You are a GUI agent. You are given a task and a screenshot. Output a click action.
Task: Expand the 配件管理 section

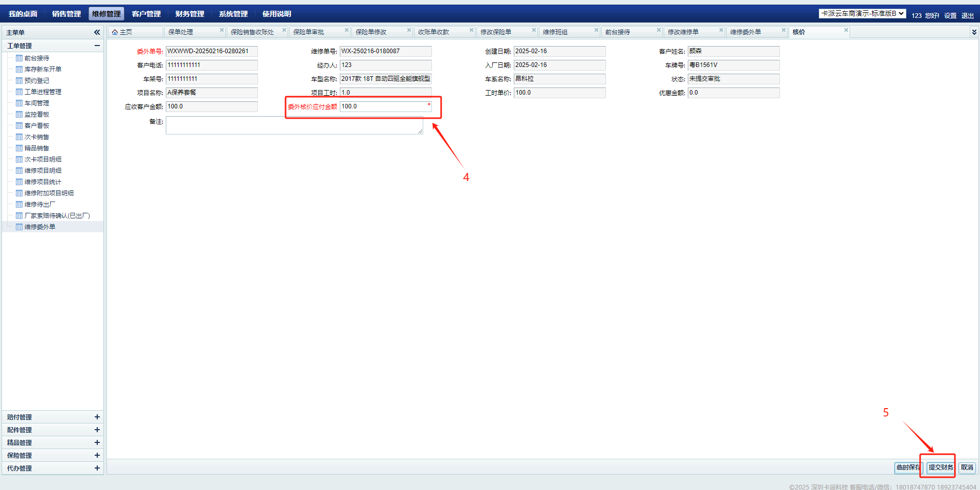97,430
